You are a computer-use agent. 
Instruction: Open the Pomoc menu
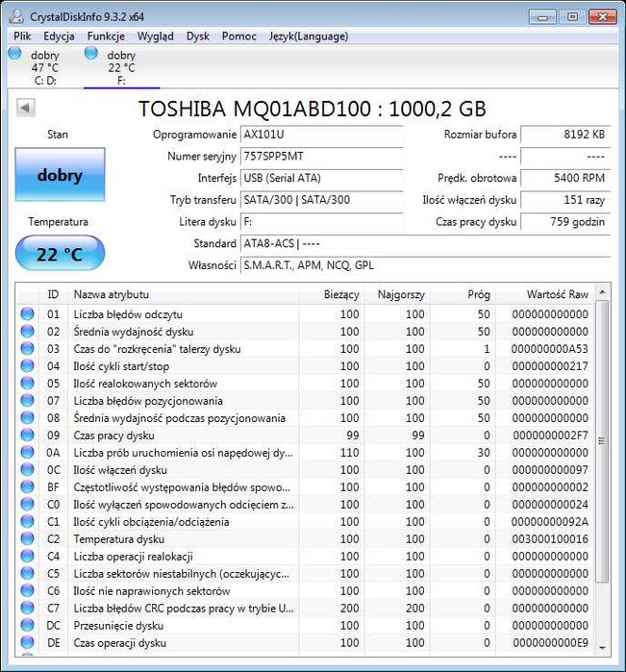tap(238, 36)
